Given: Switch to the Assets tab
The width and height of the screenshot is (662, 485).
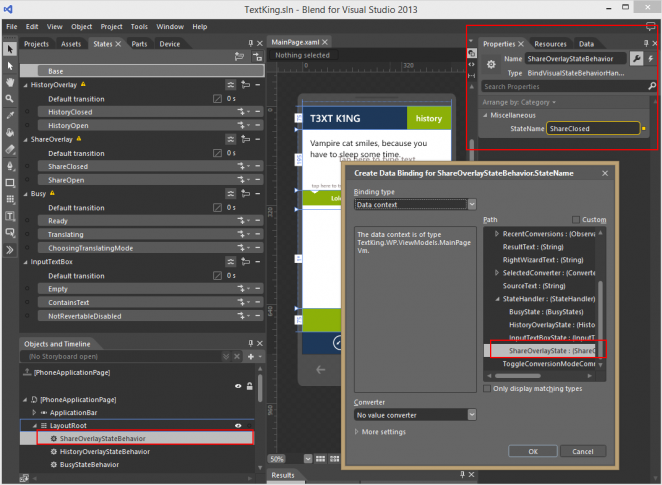Looking at the screenshot, I should [x=71, y=44].
